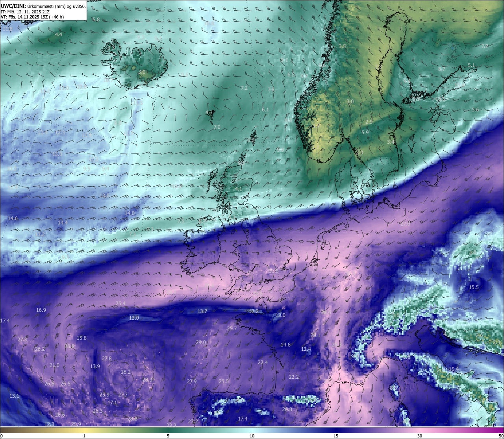Click the 4.1 value over Scotland

coord(238,189)
